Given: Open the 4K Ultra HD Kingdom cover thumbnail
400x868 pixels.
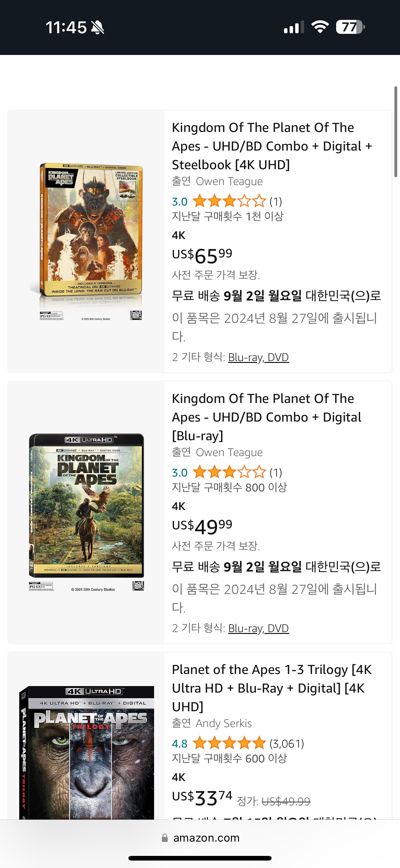Looking at the screenshot, I should [87, 512].
